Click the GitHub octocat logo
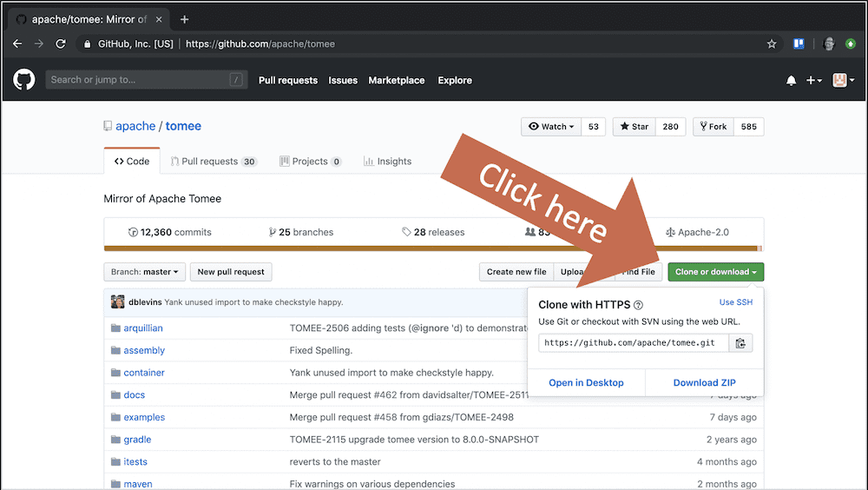This screenshot has height=490, width=868. 23,80
